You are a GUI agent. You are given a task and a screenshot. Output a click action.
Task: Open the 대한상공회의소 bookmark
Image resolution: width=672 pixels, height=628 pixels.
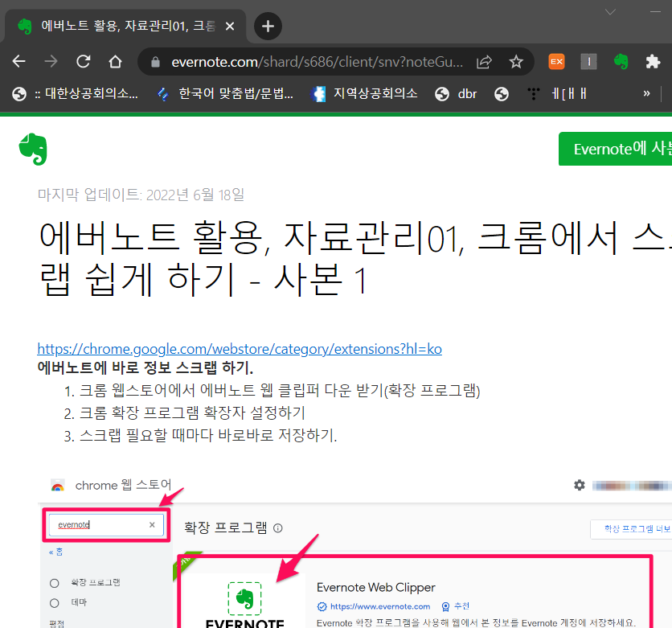[x=75, y=93]
